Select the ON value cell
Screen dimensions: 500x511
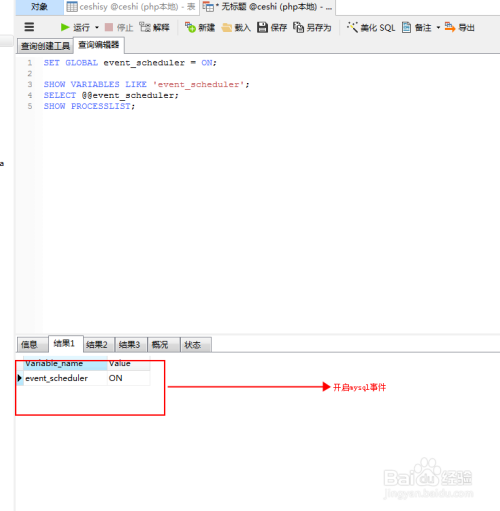click(129, 378)
